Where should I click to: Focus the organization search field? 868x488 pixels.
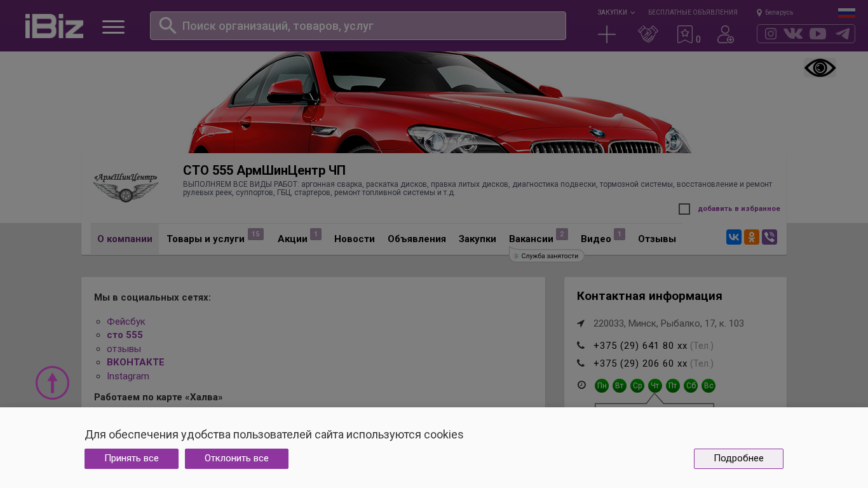(x=358, y=25)
